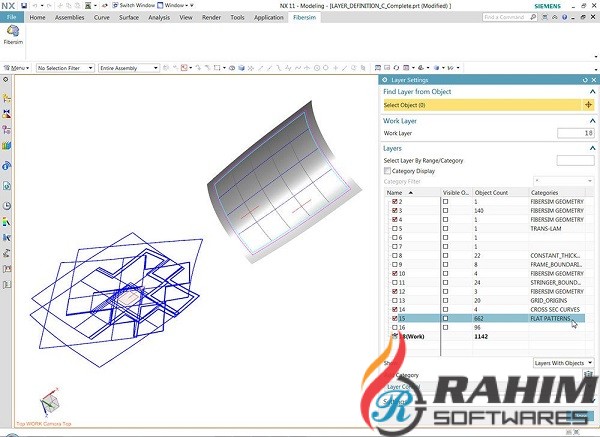Viewport: 600px width, 437px height.
Task: Open Assembly Navigator in left resource bar
Action: [x=7, y=98]
